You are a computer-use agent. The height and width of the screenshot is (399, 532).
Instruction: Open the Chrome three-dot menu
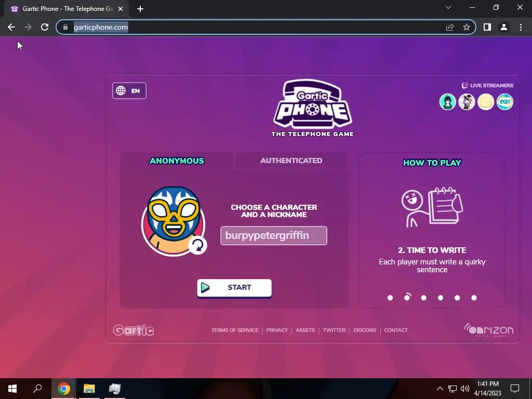click(521, 27)
